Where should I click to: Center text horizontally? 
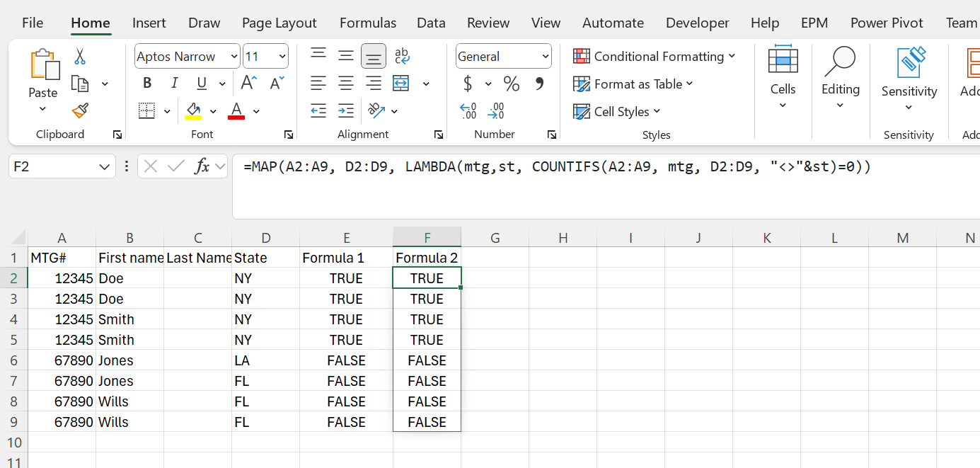pyautogui.click(x=346, y=84)
